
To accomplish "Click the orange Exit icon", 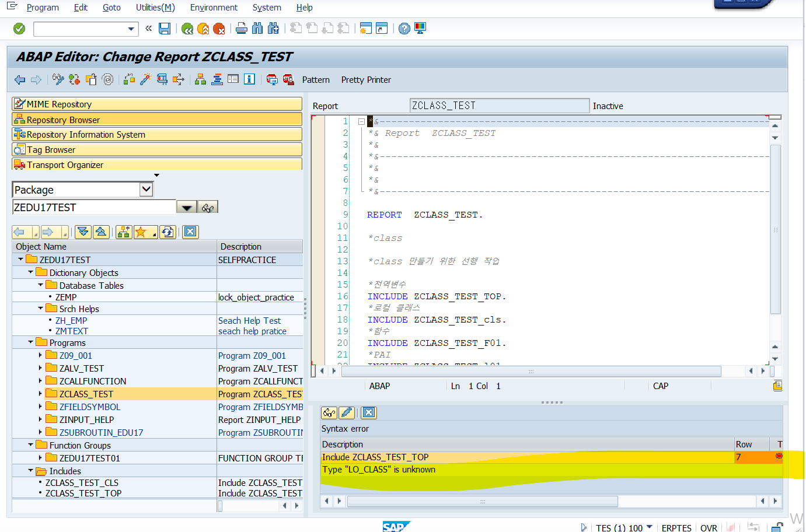I will coord(203,29).
